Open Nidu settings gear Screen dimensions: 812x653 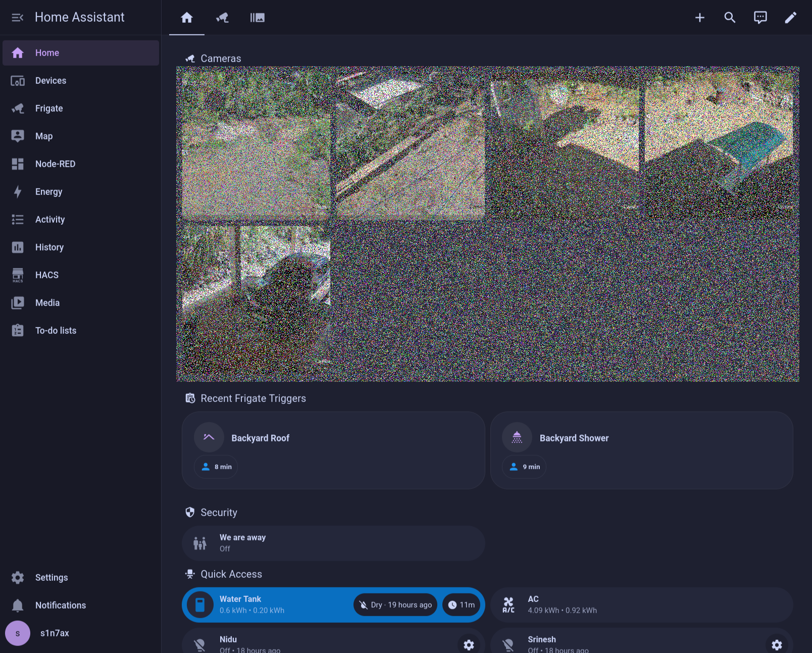[x=469, y=645]
